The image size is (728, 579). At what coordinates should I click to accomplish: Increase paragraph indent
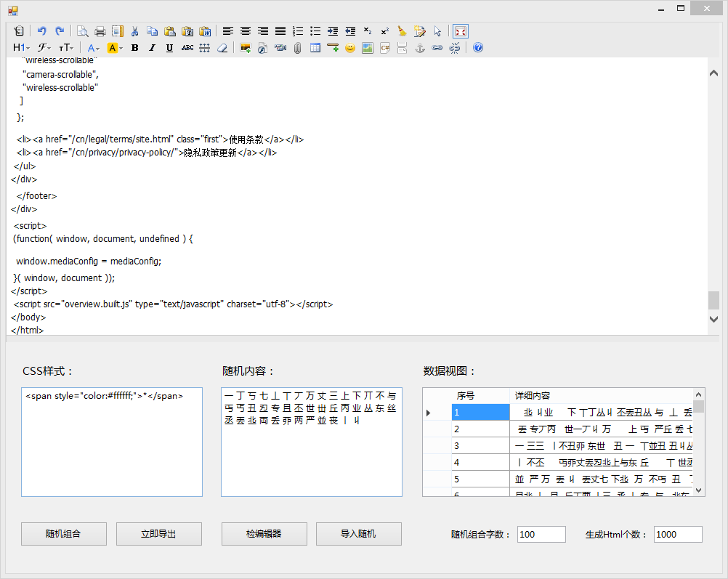coord(333,31)
